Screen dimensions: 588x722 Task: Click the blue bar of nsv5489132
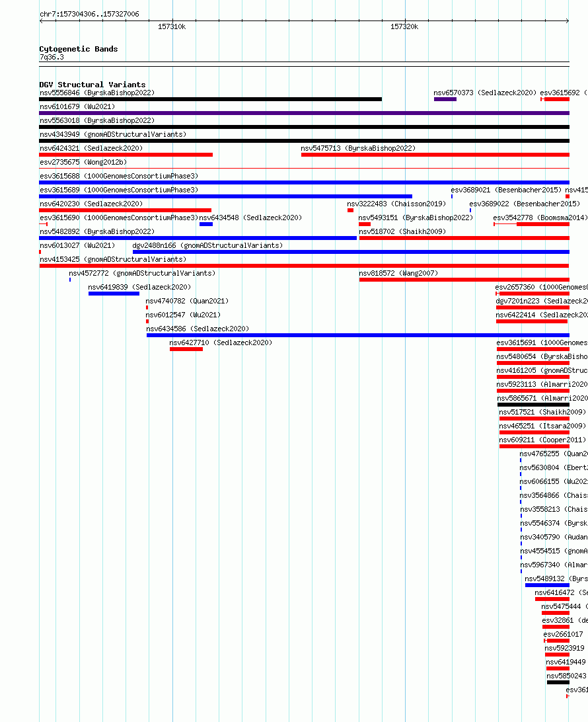coord(547,584)
